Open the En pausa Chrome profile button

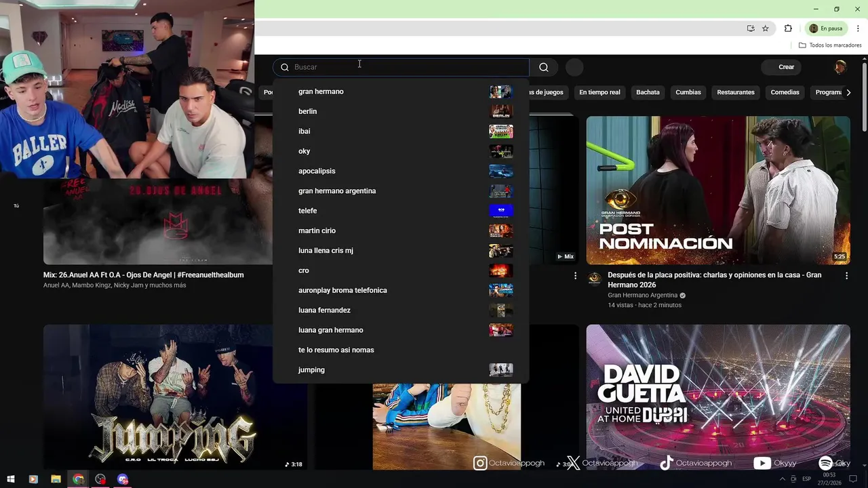(x=825, y=28)
